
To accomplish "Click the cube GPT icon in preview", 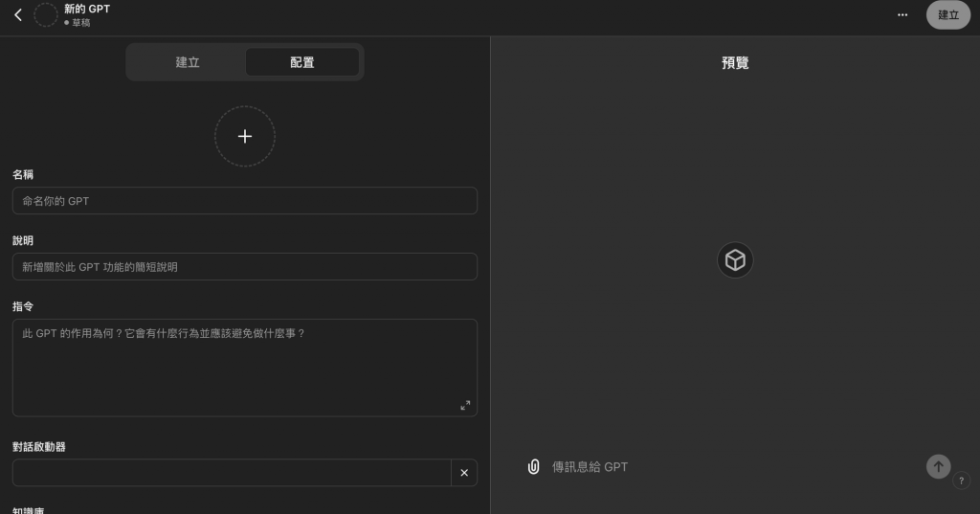I will 735,260.
